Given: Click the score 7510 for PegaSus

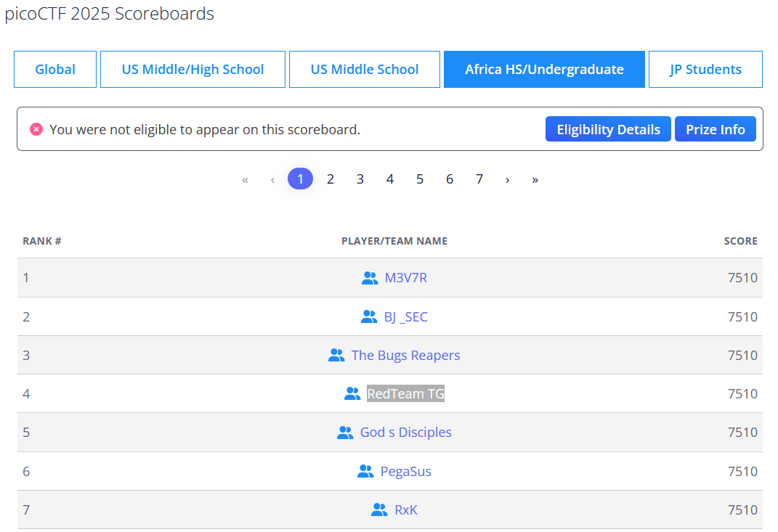Looking at the screenshot, I should click(x=743, y=472).
